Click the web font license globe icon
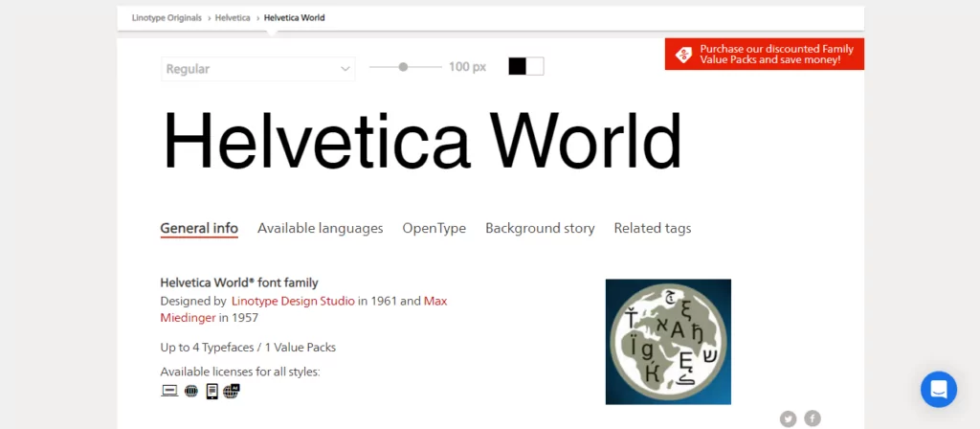The image size is (980, 429). tap(191, 392)
